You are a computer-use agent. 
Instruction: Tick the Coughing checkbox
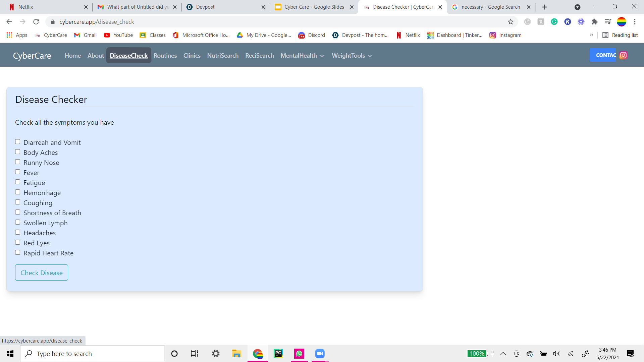point(18,202)
